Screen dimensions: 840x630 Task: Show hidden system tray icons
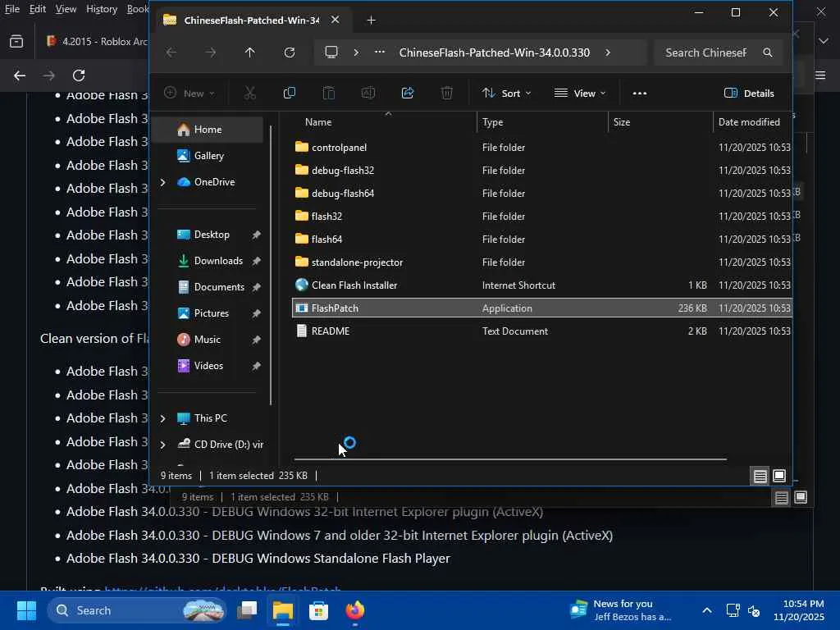707,610
